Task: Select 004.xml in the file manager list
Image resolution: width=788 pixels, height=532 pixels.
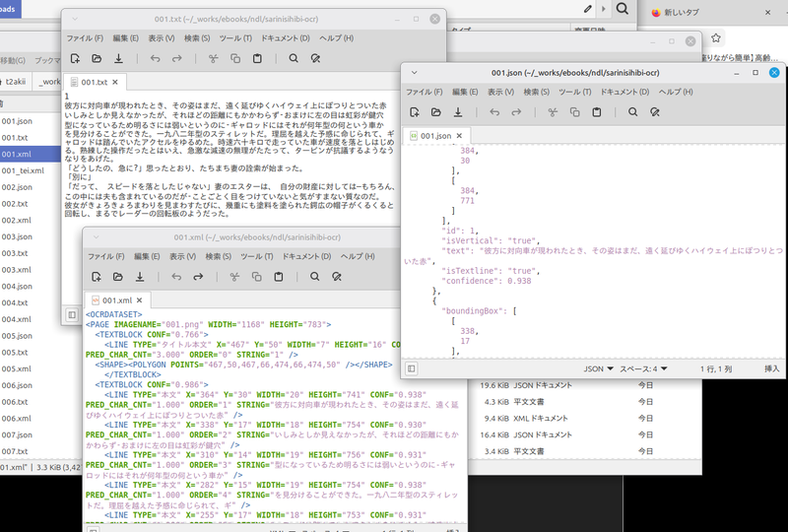Action: (x=17, y=318)
